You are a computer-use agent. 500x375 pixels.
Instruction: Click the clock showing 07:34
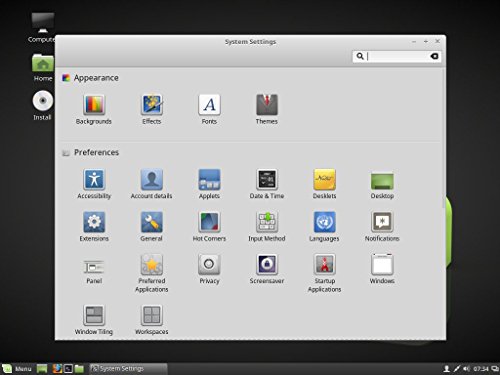point(481,369)
